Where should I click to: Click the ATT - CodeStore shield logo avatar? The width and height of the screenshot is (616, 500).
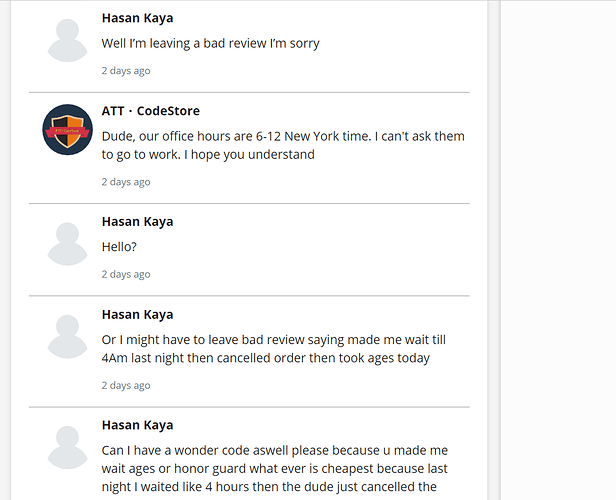pos(68,130)
